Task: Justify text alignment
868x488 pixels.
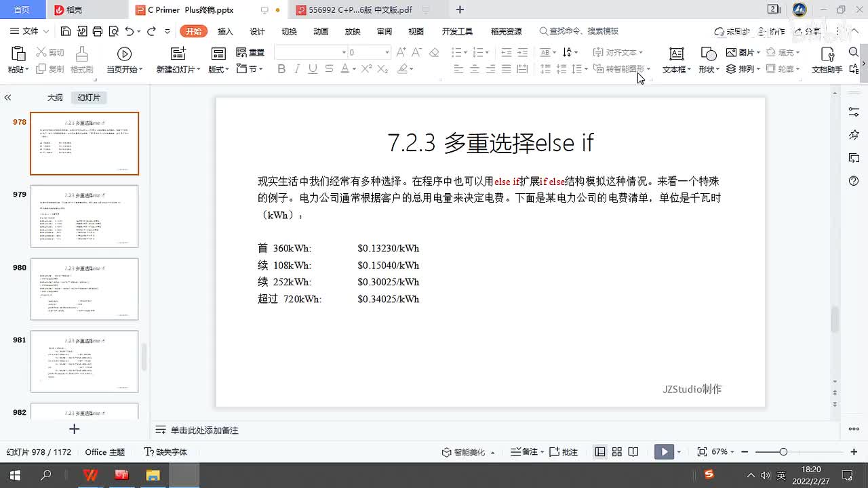Action: (506, 68)
